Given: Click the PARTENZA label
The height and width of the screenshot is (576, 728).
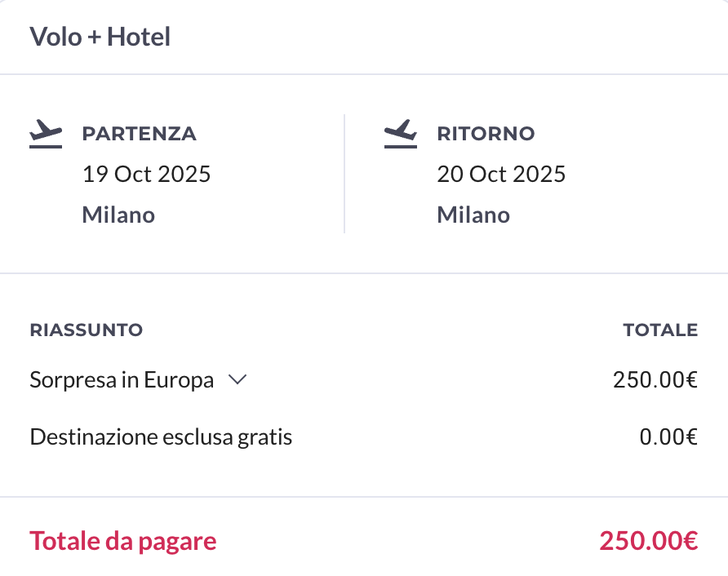Looking at the screenshot, I should click(x=140, y=134).
